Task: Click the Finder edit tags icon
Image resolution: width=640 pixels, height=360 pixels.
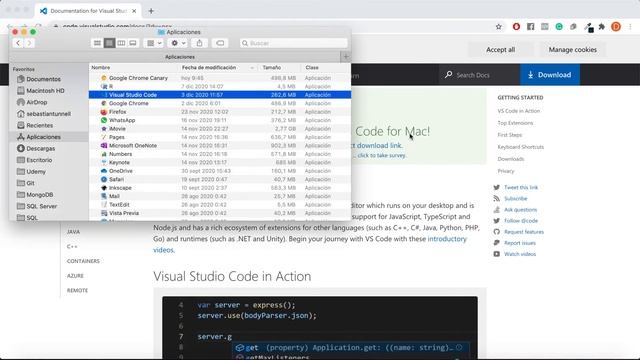Action: point(220,43)
